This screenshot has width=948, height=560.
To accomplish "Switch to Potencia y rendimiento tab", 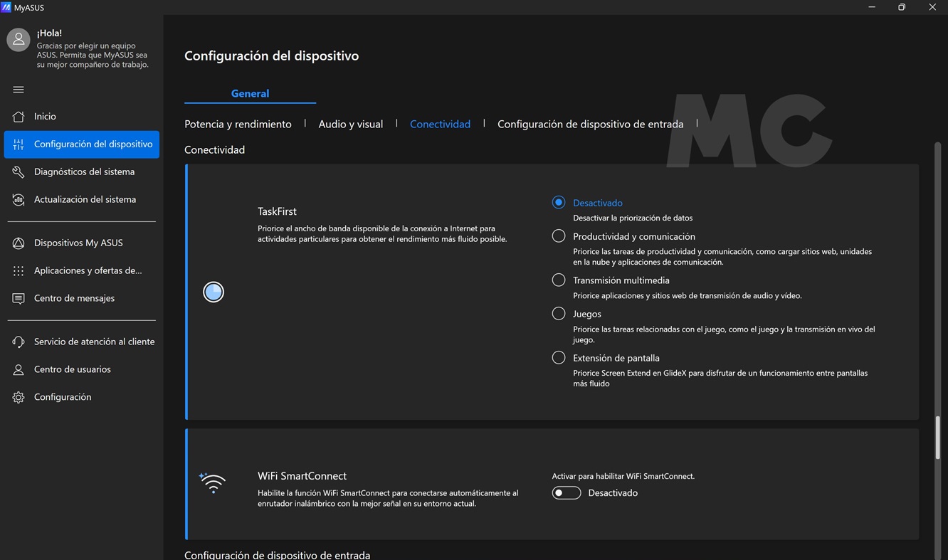I will point(238,125).
